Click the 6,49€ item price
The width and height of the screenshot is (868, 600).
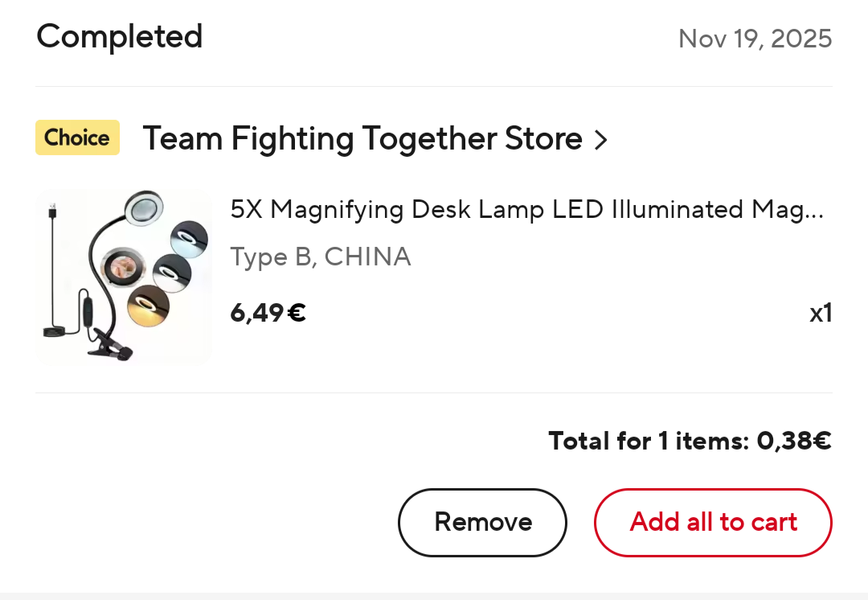tap(268, 312)
